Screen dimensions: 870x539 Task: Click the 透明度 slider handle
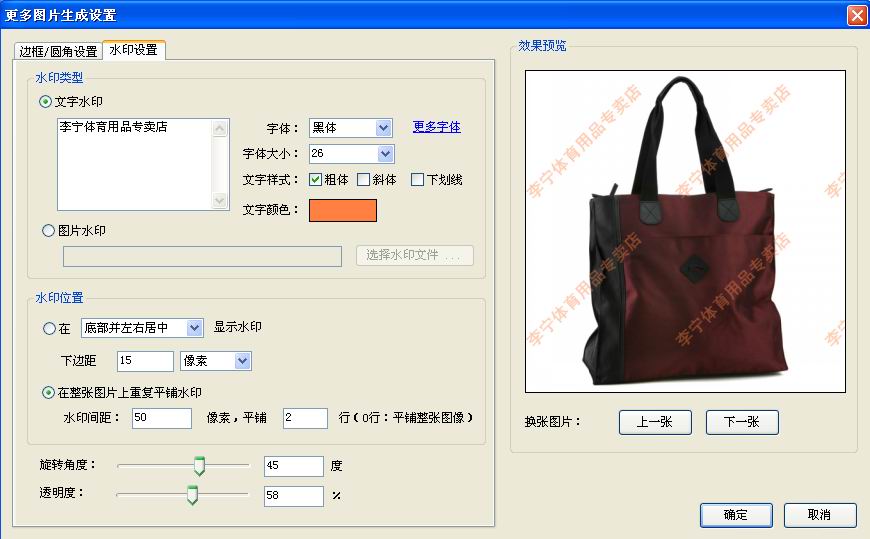coord(193,495)
